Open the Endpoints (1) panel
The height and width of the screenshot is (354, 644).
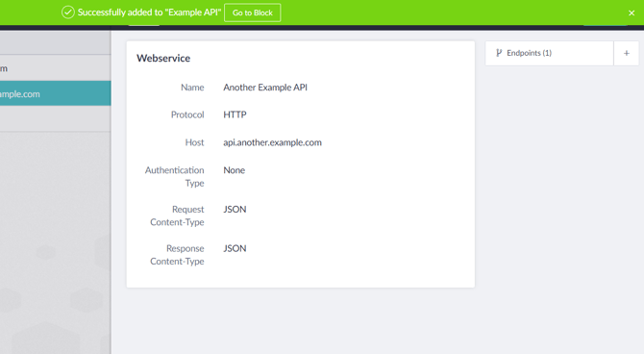(549, 53)
